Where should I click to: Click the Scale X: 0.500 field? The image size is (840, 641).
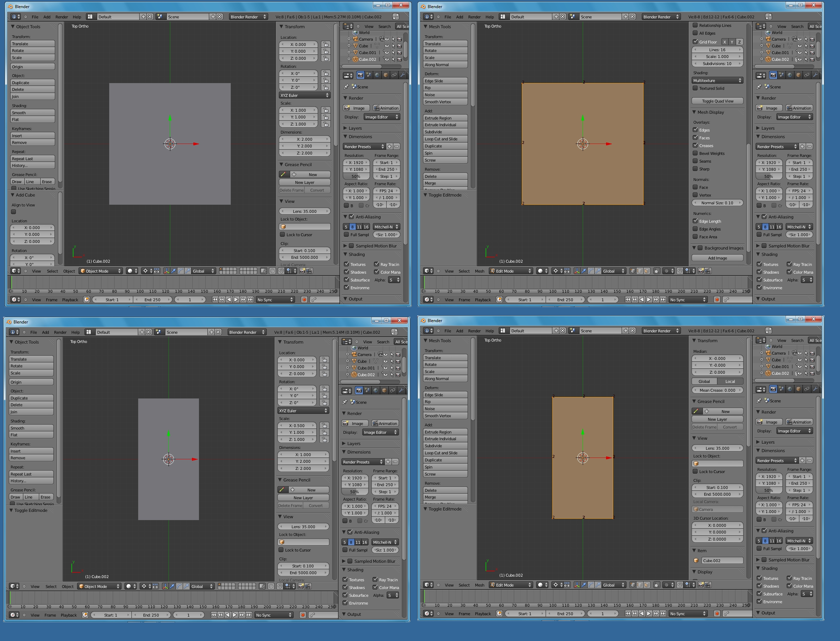tap(297, 425)
